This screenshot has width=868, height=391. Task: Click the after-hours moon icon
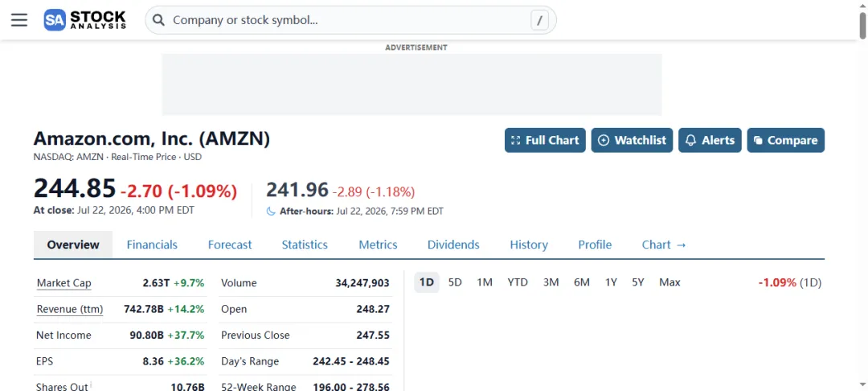point(271,211)
